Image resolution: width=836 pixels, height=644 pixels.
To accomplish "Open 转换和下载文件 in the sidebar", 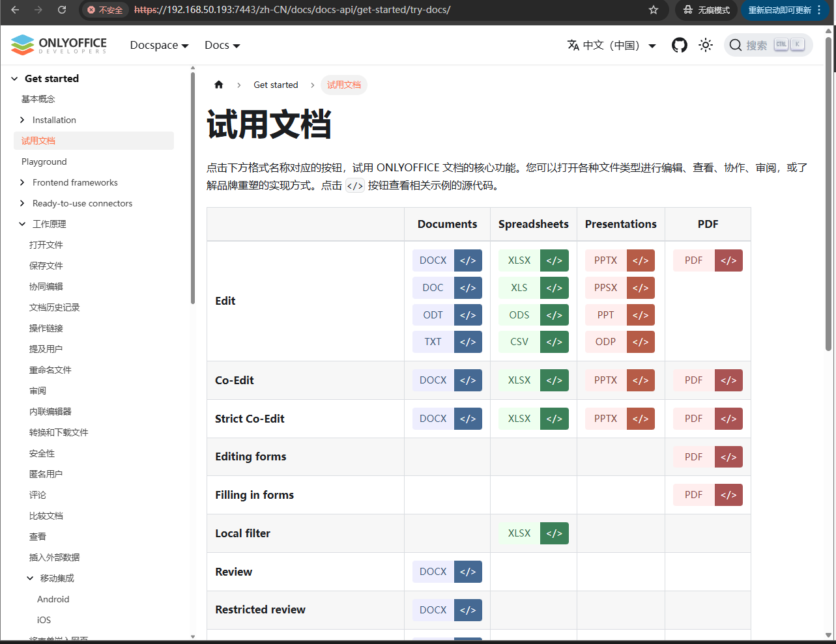I will click(59, 432).
